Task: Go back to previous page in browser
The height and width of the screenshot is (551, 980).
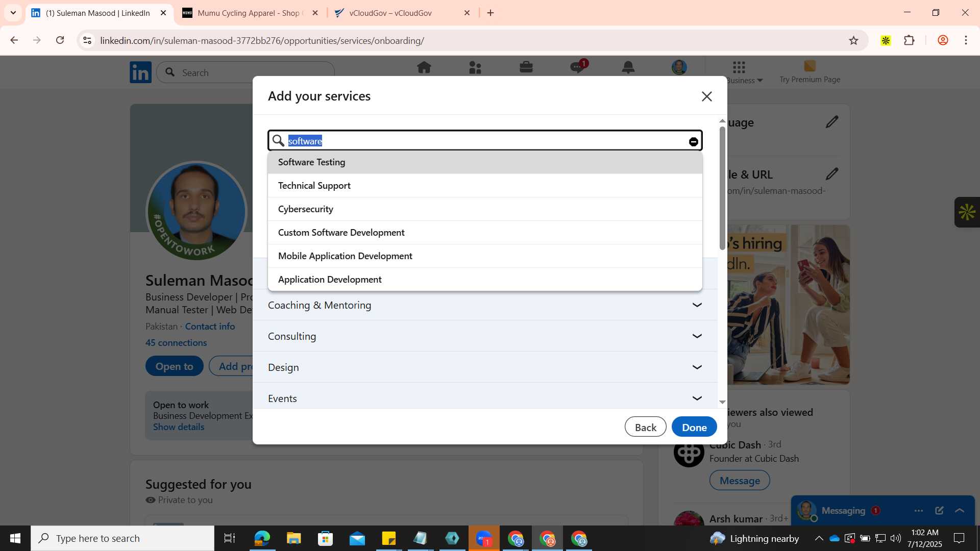Action: [14, 40]
